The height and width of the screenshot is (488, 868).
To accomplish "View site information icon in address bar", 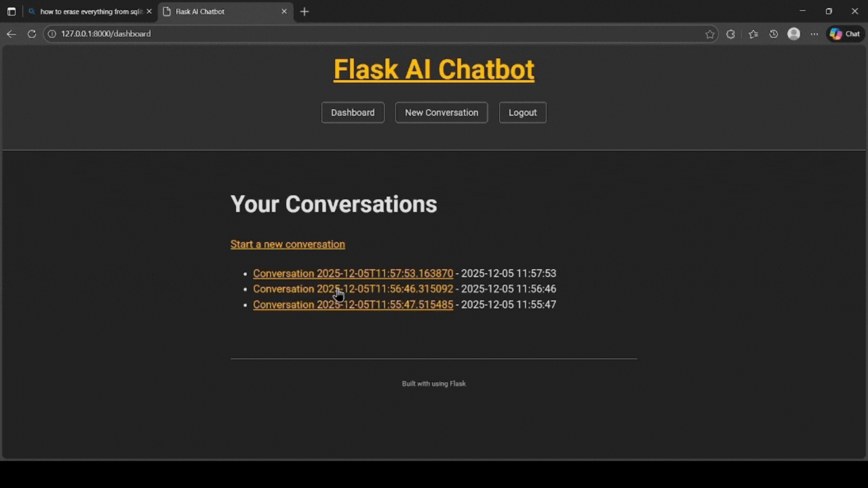I will (52, 34).
